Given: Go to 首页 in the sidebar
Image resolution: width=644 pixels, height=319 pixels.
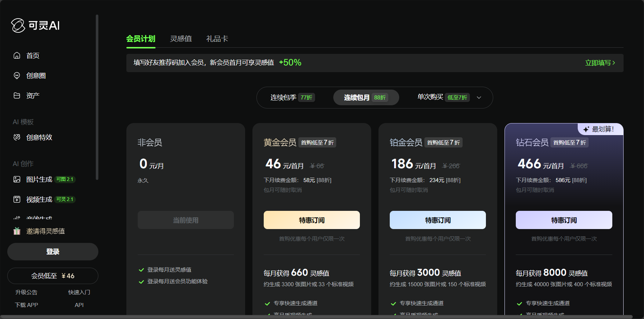Looking at the screenshot, I should click(x=33, y=55).
